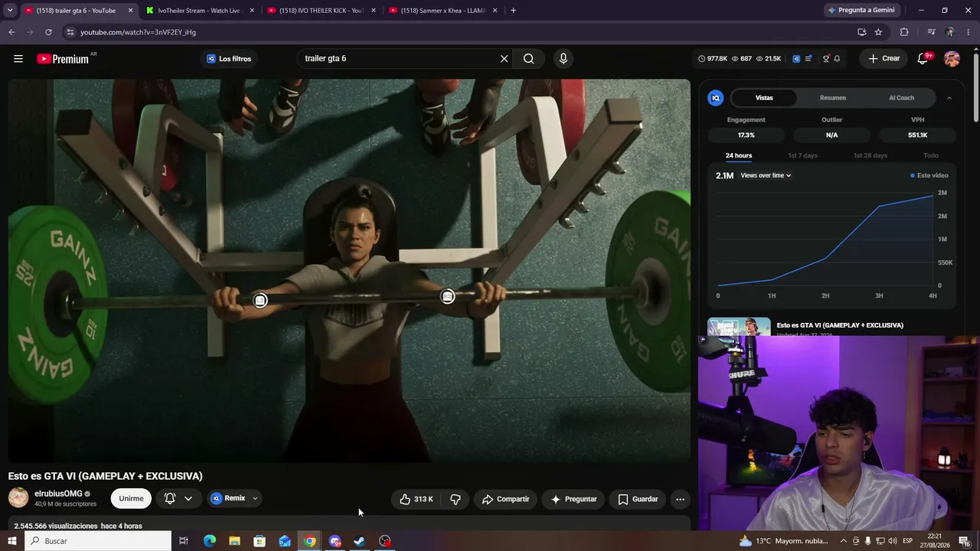Switch to the Vistas tab
Image resolution: width=980 pixels, height=551 pixels.
[x=764, y=98]
